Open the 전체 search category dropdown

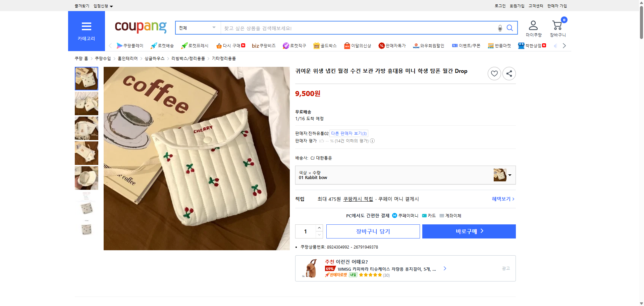[x=197, y=28]
